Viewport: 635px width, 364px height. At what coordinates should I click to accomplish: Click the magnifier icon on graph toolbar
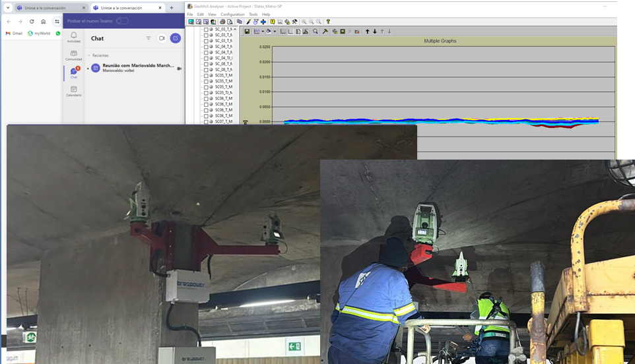(316, 31)
